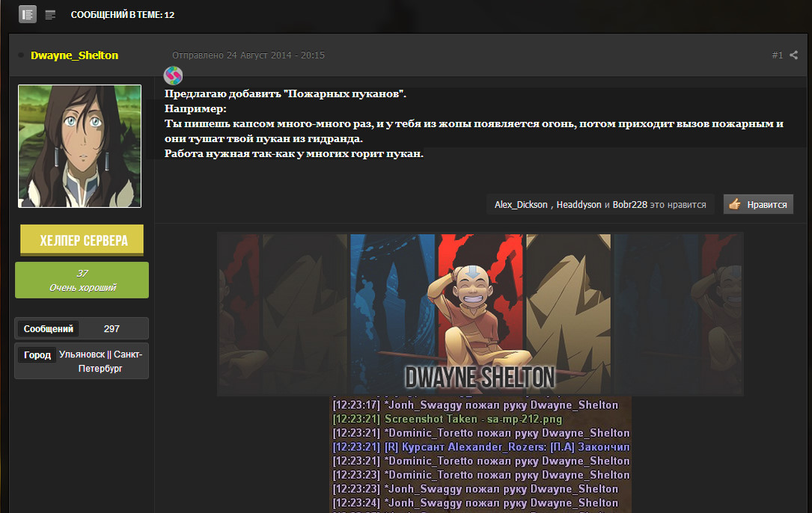The image size is (812, 513).
Task: Open the Headdyson profile from likes
Action: click(x=579, y=204)
